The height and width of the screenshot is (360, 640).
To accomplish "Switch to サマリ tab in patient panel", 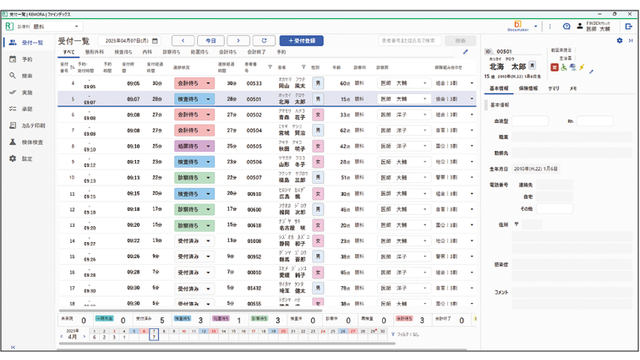I will pyautogui.click(x=553, y=88).
